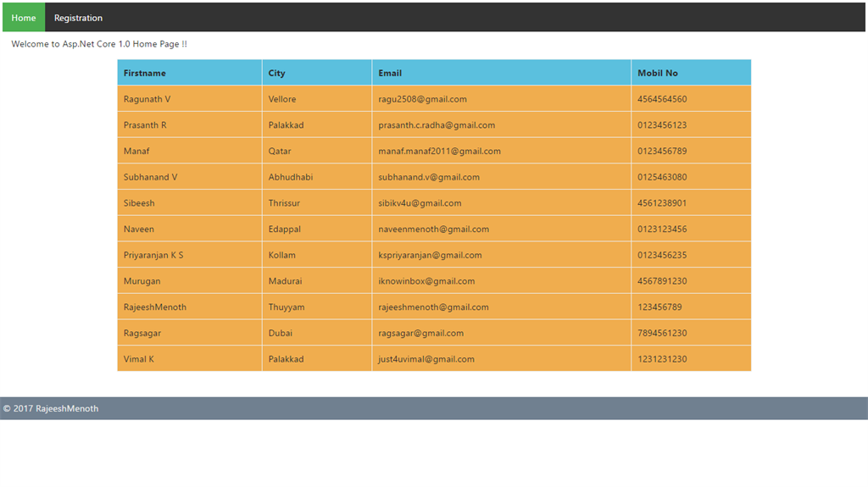
Task: Click mobile number 4564564560
Action: [662, 99]
